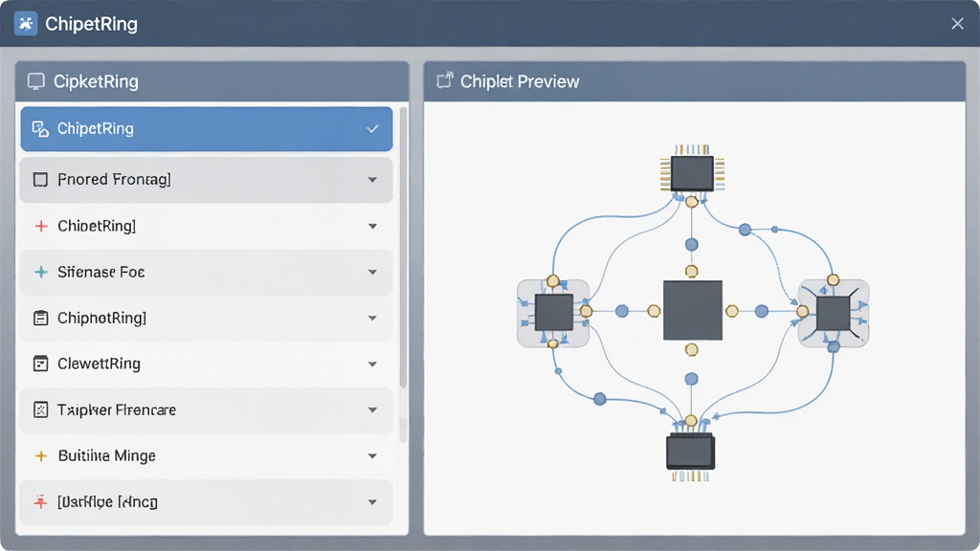
Task: Click the teal plus icon beside Sifenase Foe
Action: [41, 273]
